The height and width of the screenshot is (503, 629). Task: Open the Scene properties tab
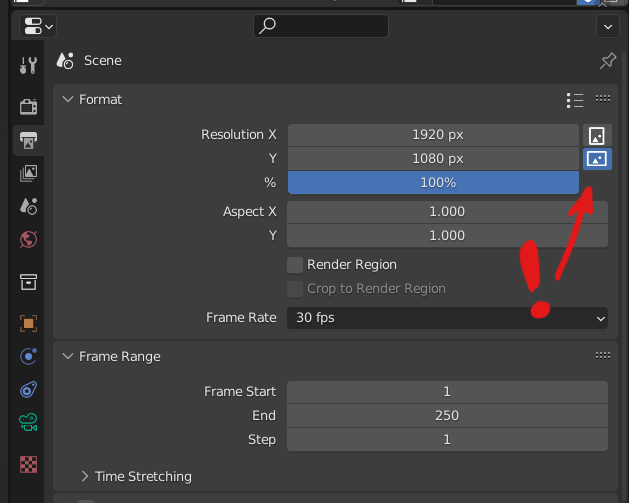click(28, 206)
